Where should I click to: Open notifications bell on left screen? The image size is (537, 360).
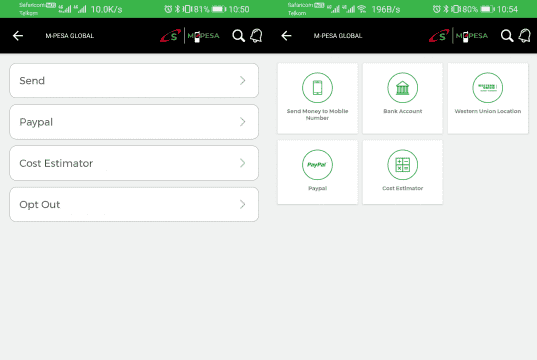click(x=256, y=36)
